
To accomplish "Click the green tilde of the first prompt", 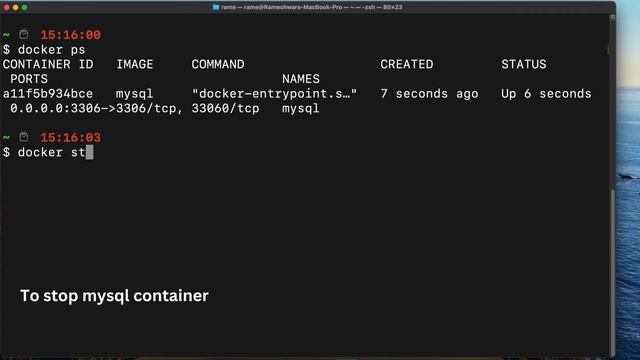I will coord(6,35).
